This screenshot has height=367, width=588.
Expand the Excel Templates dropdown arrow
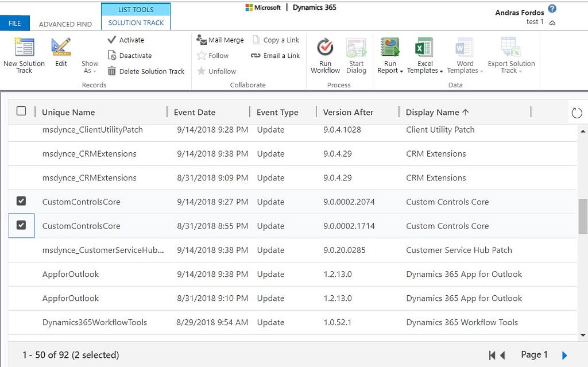(x=442, y=71)
